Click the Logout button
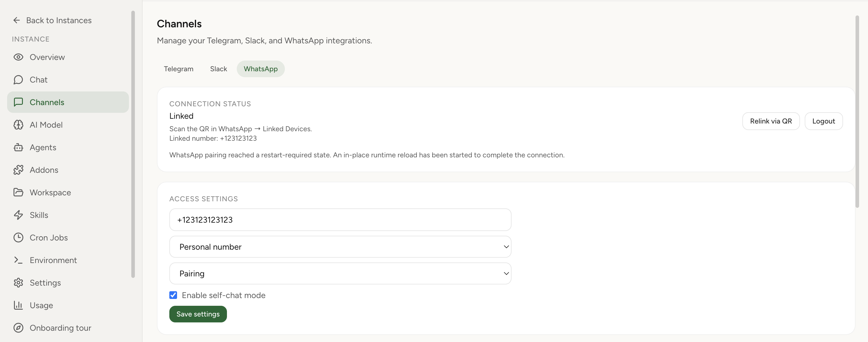Viewport: 868px width, 342px height. coord(823,121)
